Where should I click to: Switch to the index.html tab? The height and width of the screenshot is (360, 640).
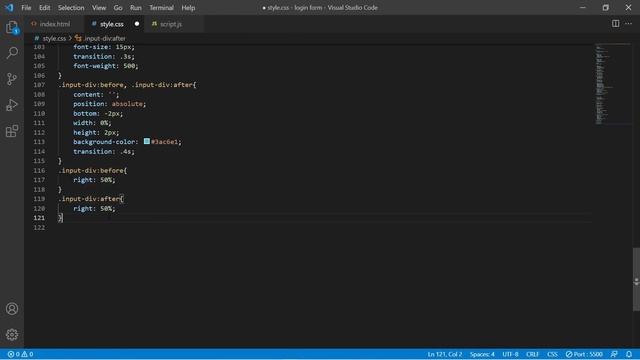[54, 24]
